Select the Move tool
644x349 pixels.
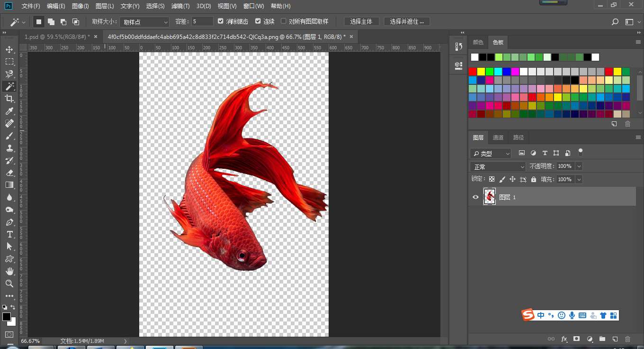click(9, 50)
